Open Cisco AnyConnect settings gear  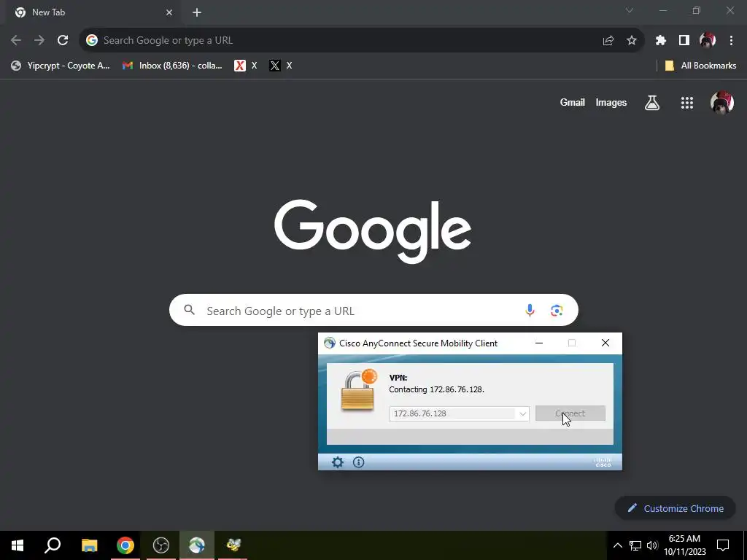(337, 462)
